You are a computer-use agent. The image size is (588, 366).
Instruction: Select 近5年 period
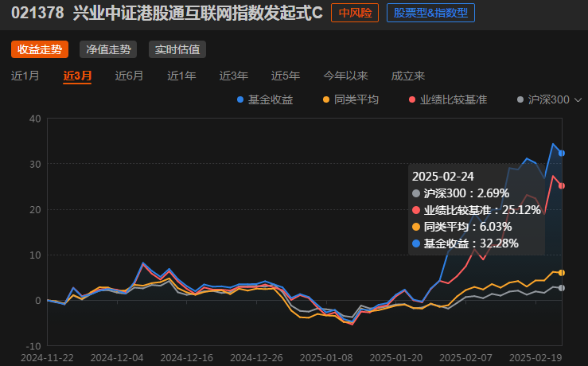(x=286, y=76)
